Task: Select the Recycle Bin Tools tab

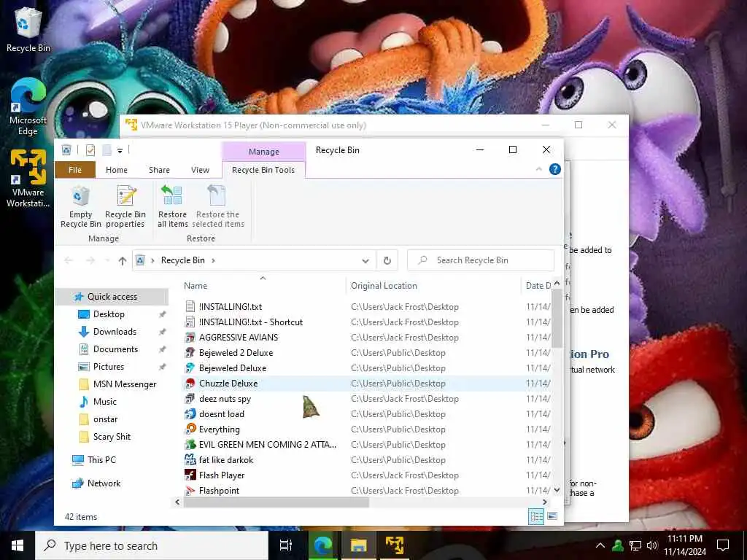Action: tap(263, 170)
